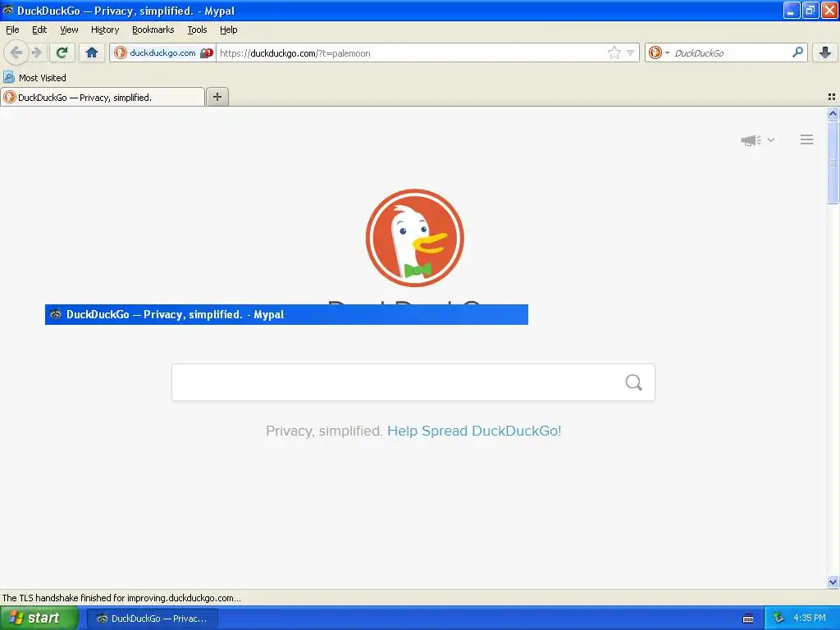Click the network tray icon
Viewport: 840px width, 630px height.
[x=778, y=619]
